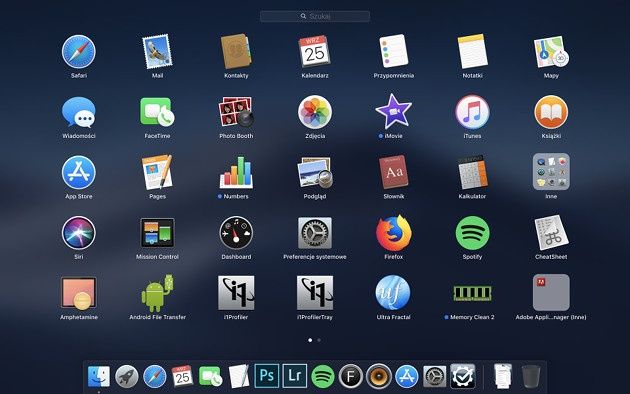630x394 pixels.
Task: Launch Photoshop from the Dock
Action: [x=267, y=376]
